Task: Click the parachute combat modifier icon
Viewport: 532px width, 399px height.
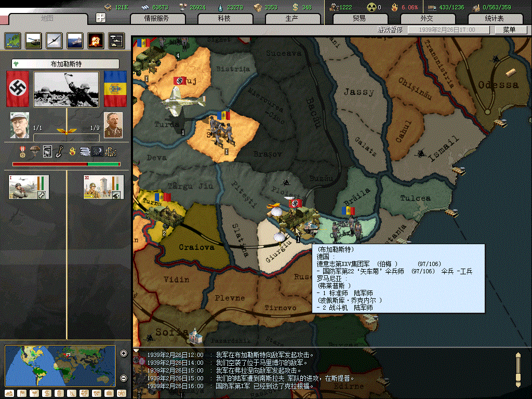Action: (35, 151)
